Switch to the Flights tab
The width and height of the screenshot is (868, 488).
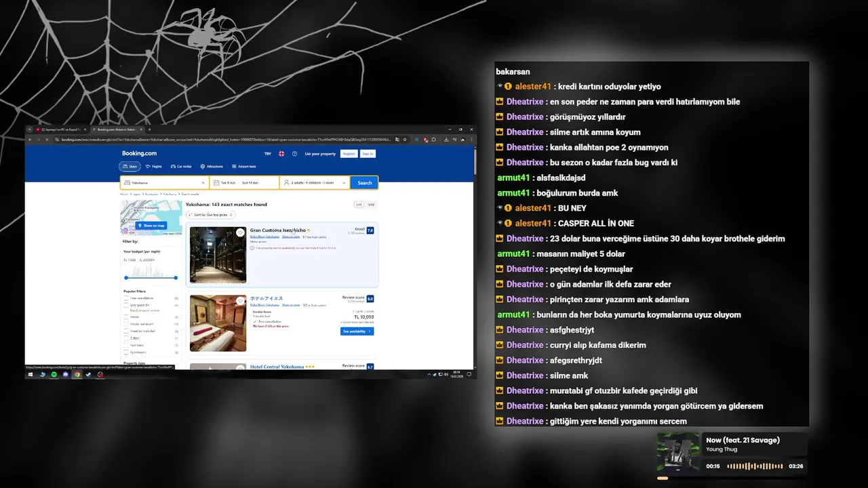pyautogui.click(x=154, y=166)
